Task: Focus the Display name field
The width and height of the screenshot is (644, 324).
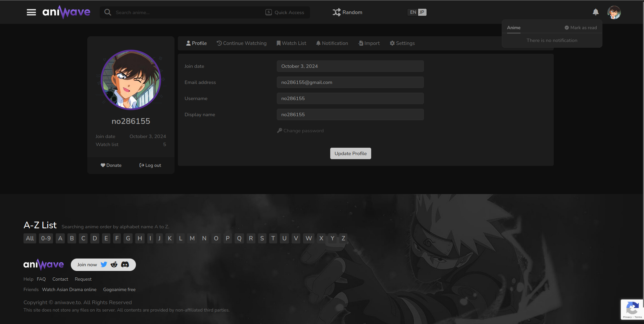Action: tap(350, 114)
